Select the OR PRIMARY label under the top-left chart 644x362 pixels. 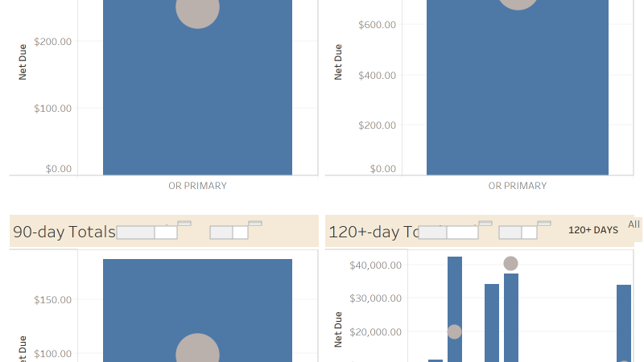(x=197, y=186)
